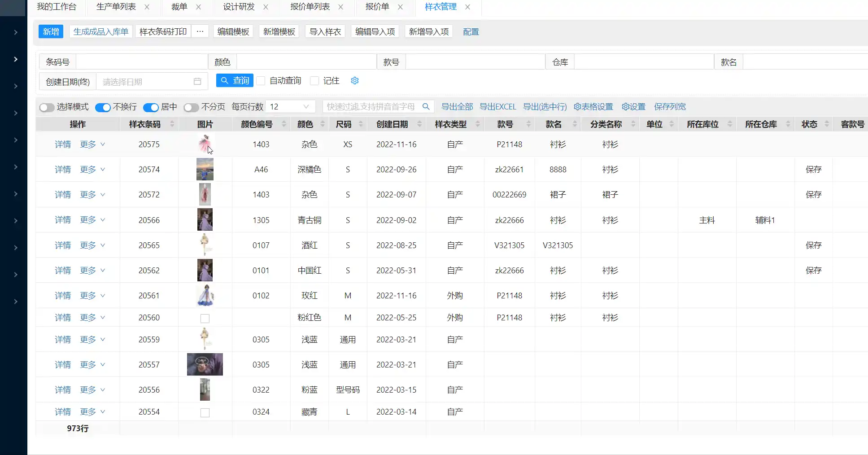Click the highlighted second sidebar chevron

pyautogui.click(x=16, y=59)
